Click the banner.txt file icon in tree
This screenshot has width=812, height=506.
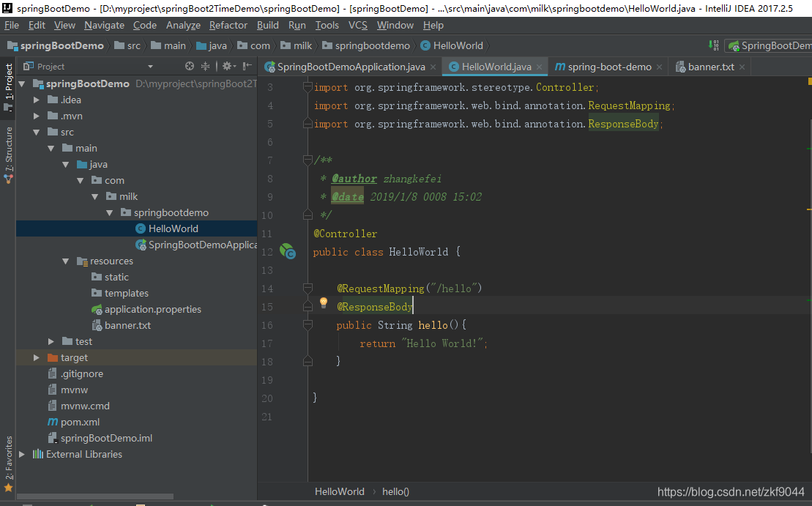pos(97,325)
